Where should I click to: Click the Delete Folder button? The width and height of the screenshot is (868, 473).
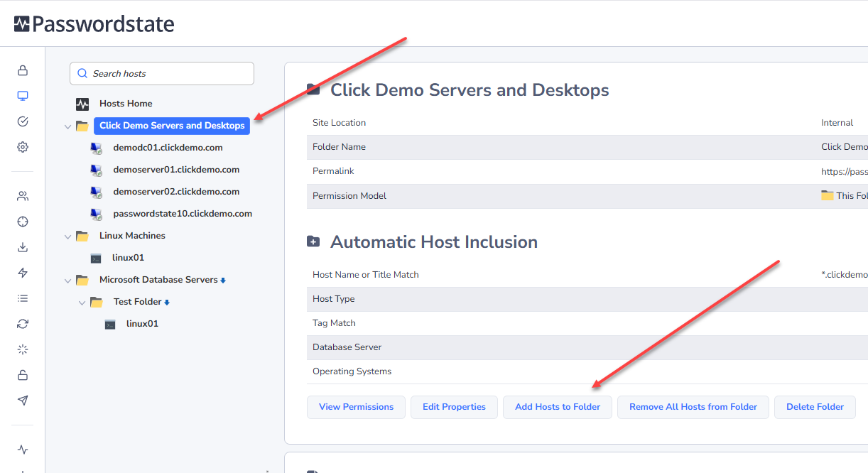(x=815, y=407)
